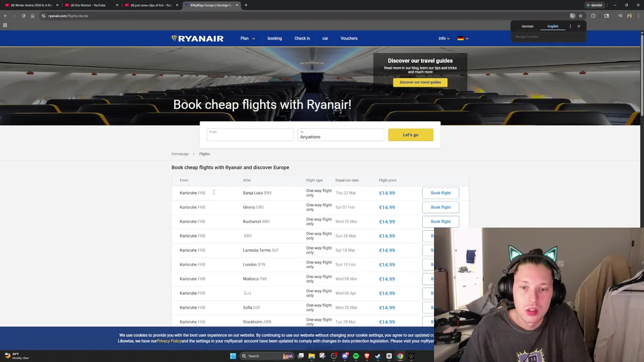
Task: Open the browser extensions icon
Action: point(593,16)
